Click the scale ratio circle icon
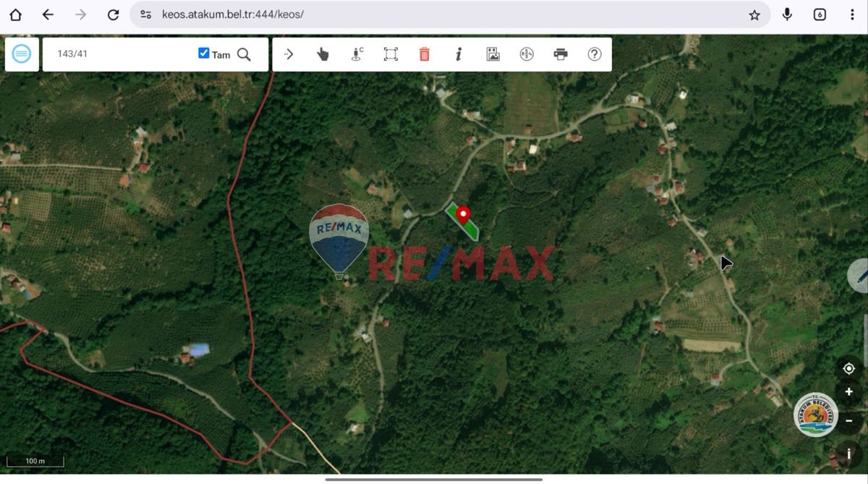The image size is (868, 484). tap(527, 54)
